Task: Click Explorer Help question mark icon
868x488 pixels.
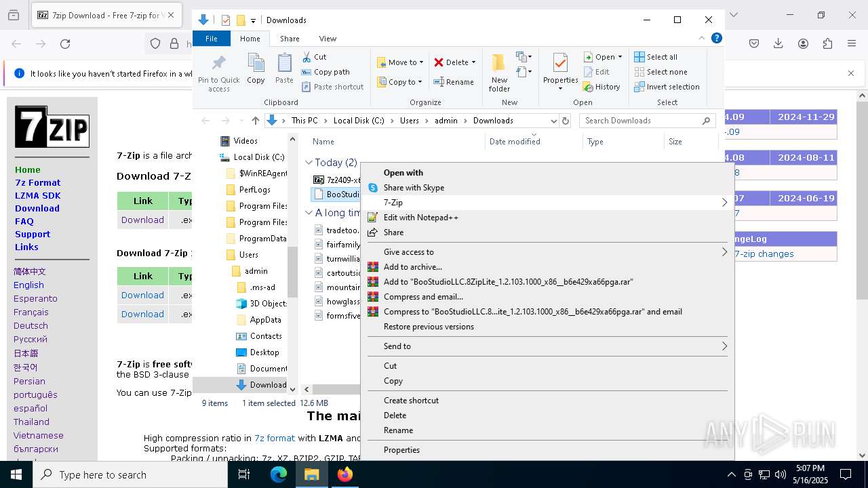Action: [716, 39]
